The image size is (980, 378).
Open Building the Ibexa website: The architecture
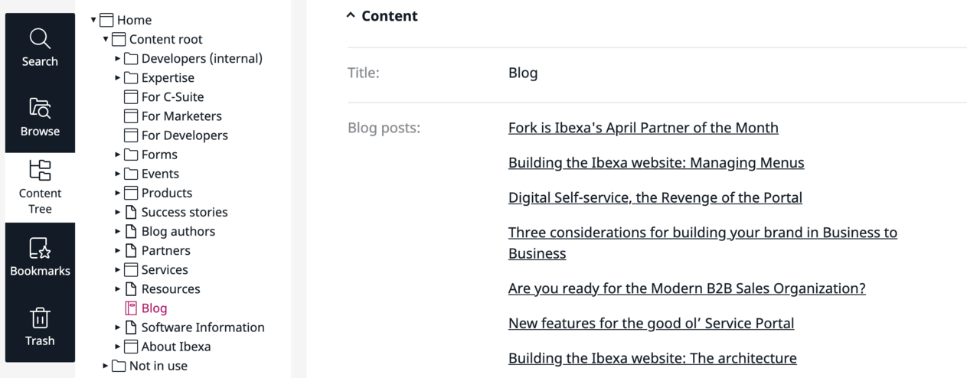point(652,358)
